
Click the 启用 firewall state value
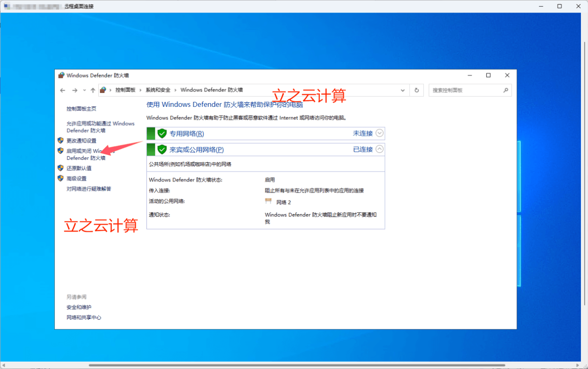coord(270,180)
